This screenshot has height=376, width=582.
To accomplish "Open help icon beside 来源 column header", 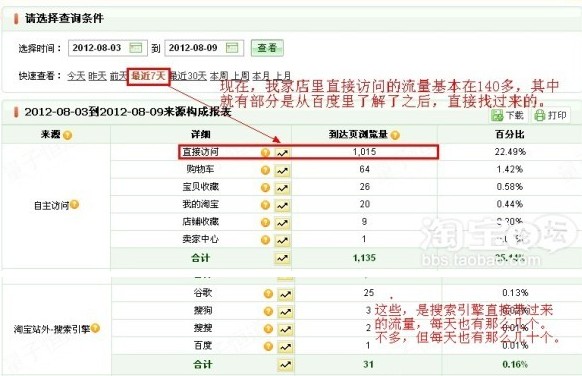I will click(67, 135).
